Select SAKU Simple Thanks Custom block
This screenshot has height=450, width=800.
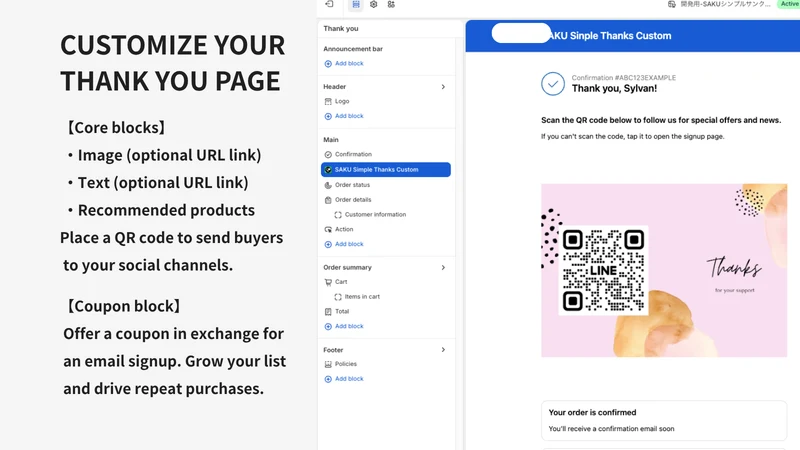point(386,169)
